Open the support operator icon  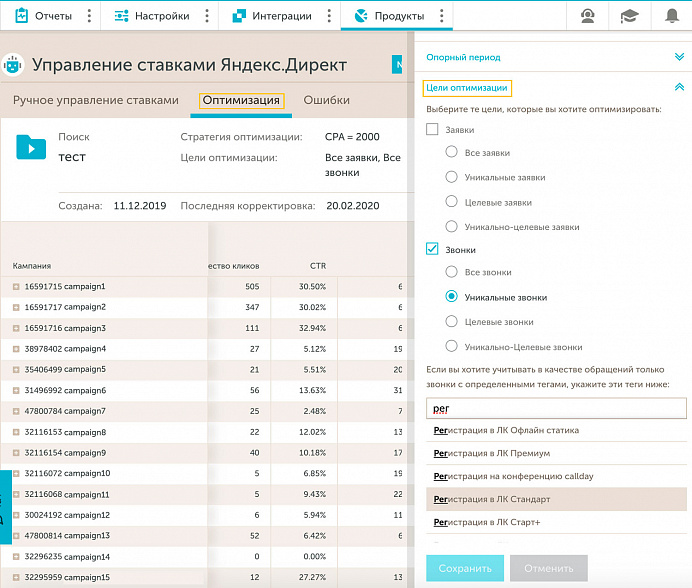pyautogui.click(x=587, y=16)
